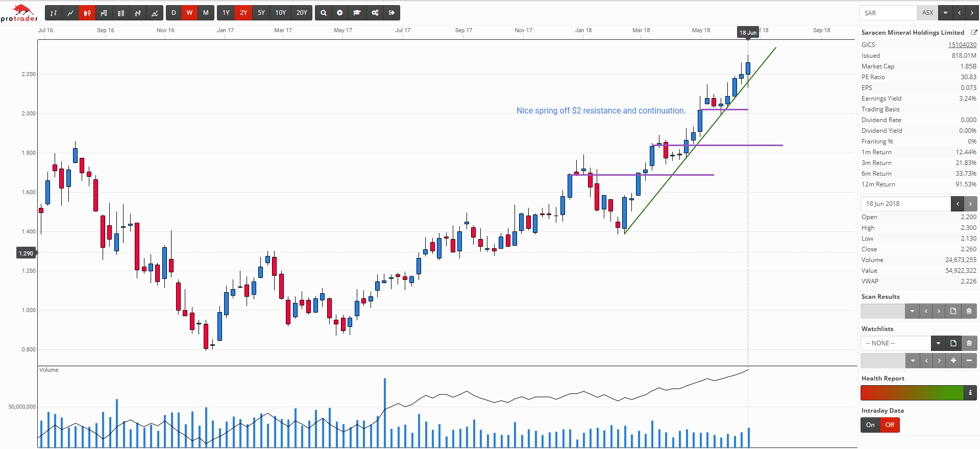Viewport: 980px width, 449px height.
Task: Set chart range to 10Y
Action: [281, 13]
